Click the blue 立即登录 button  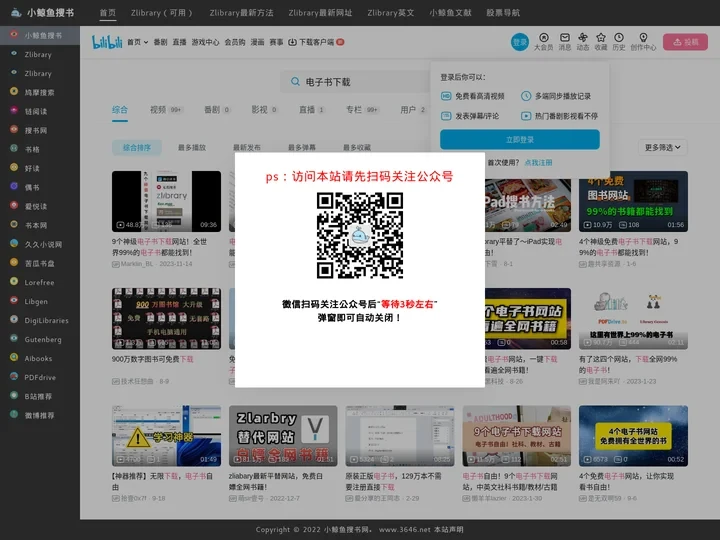tap(520, 140)
